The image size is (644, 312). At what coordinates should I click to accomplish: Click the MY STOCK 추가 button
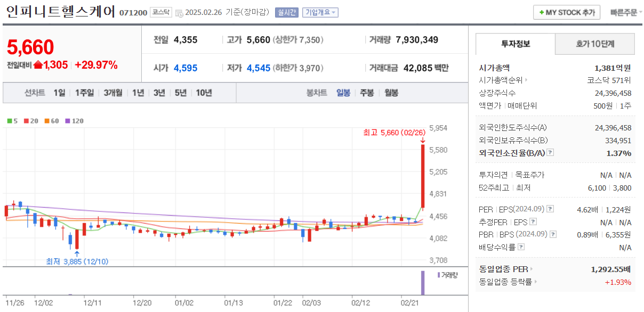(x=567, y=12)
